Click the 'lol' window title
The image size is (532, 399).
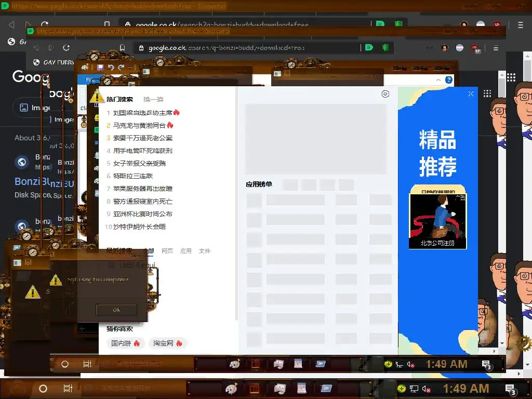pos(28,262)
